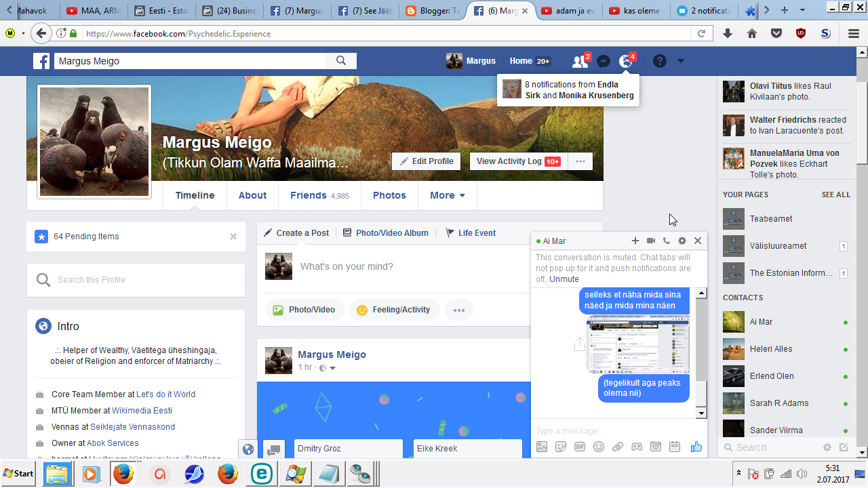This screenshot has height=488, width=868.
Task: Click the Facebook logo icon
Action: (41, 61)
